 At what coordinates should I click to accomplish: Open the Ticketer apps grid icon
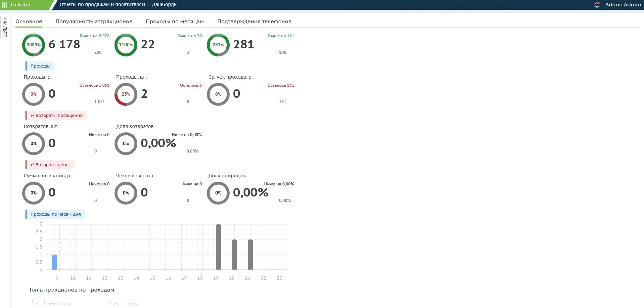[5, 5]
